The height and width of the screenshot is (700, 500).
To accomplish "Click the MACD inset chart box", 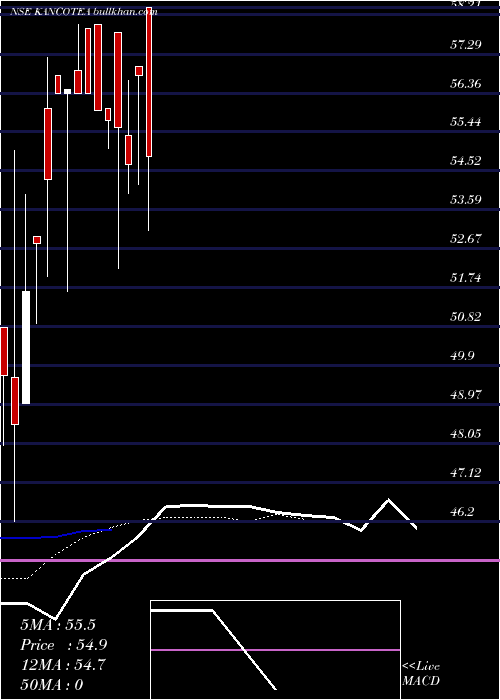I will [x=275, y=650].
